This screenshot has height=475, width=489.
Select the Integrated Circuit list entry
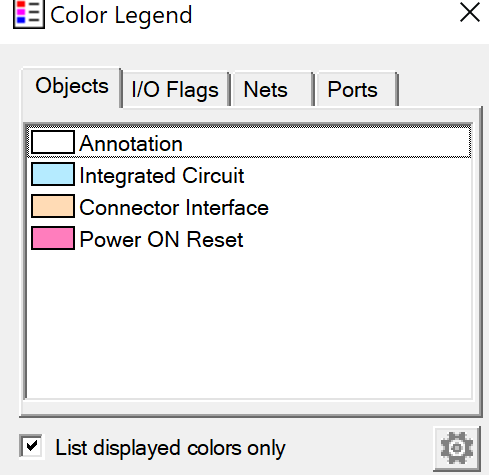coord(249,175)
